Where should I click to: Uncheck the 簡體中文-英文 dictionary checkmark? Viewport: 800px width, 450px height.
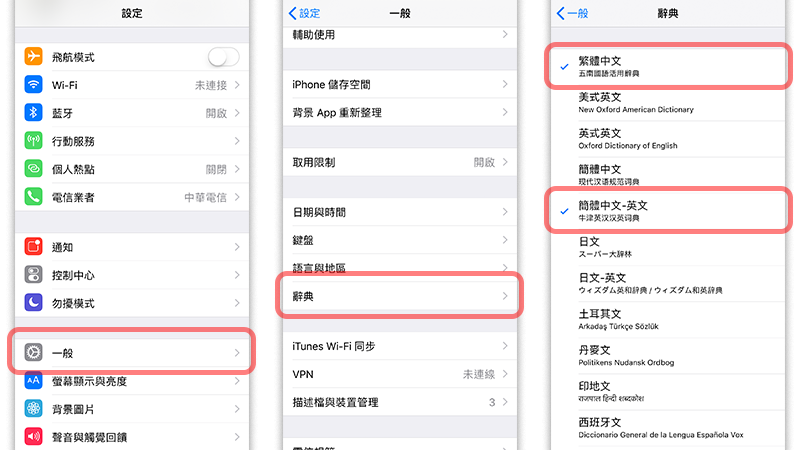coord(564,211)
